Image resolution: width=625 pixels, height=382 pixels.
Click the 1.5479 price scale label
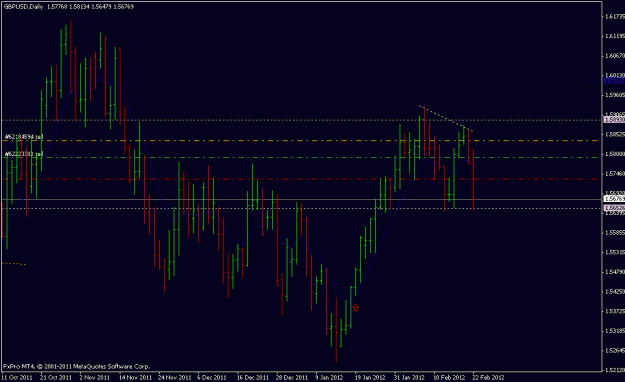click(615, 272)
